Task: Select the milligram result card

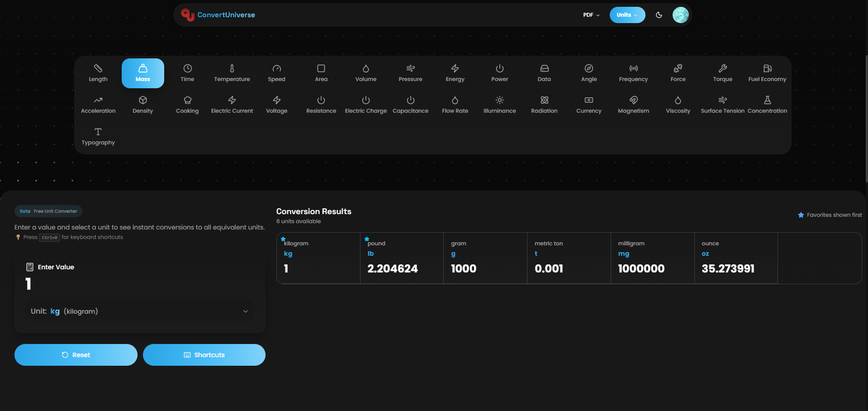Action: [653, 258]
